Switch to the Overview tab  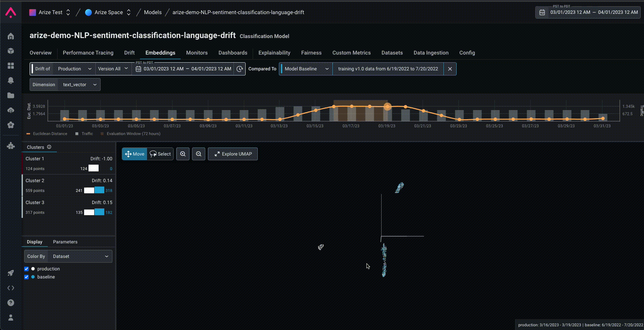[41, 53]
